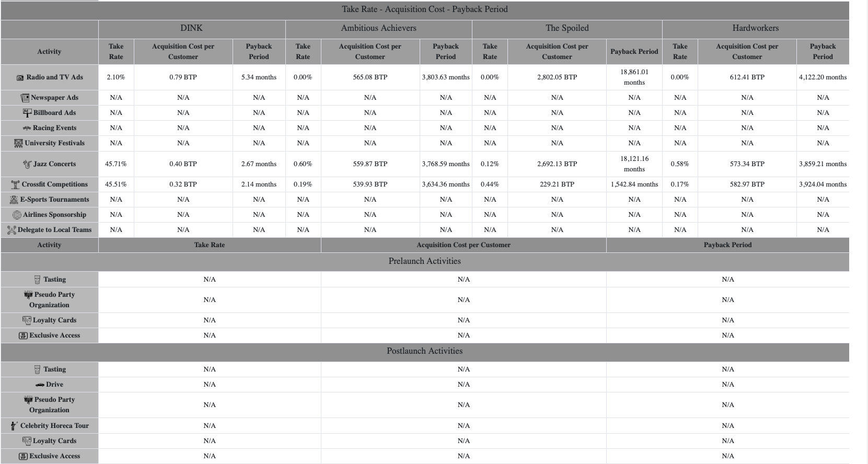
Task: Select the Ambitious Achievers column header
Action: pyautogui.click(x=379, y=28)
